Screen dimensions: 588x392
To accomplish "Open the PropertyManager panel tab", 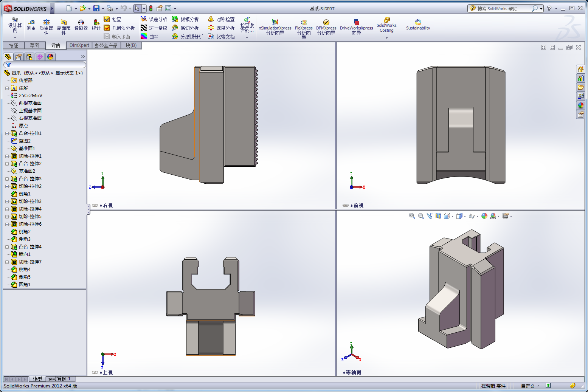I will (x=19, y=57).
